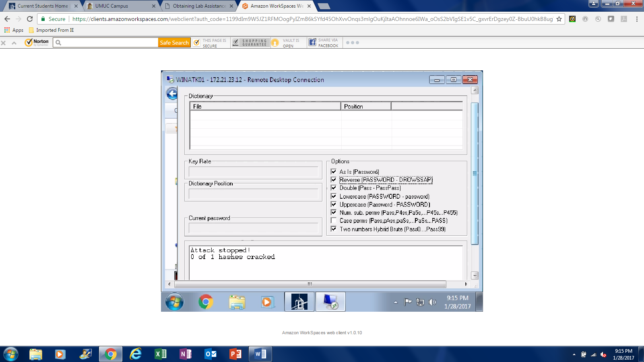Screen dimensions: 644x362
Task: Expand Norton toolbar more options dots
Action: click(352, 43)
